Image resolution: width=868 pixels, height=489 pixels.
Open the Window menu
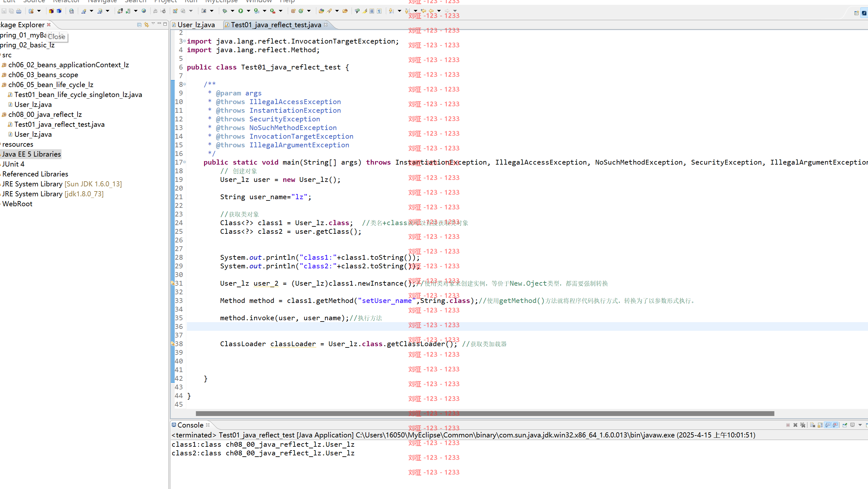[258, 1]
